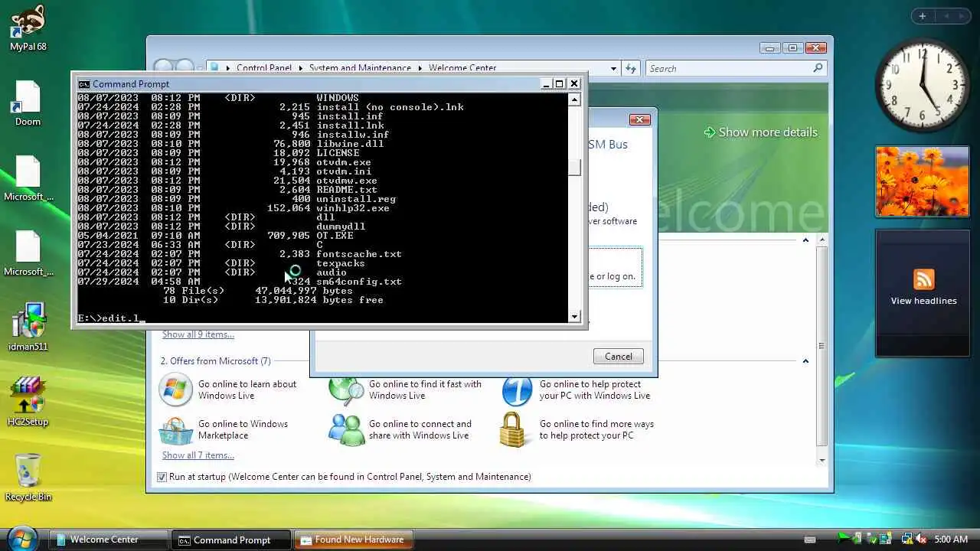
Task: Collapse the Offers from Microsoft section
Action: tap(805, 361)
